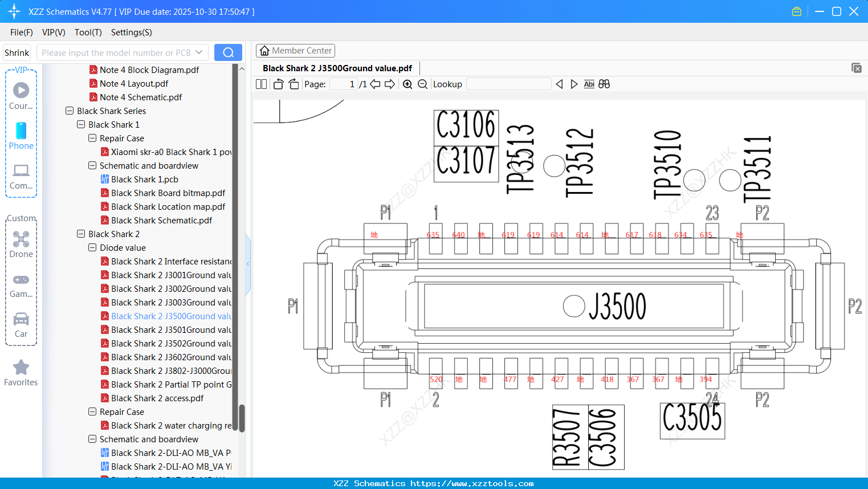
Task: Open the Game console category
Action: [x=21, y=285]
